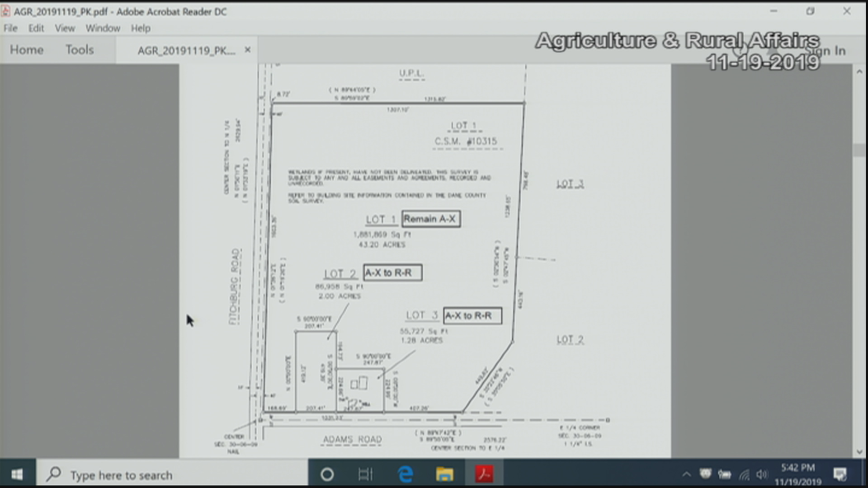Image resolution: width=868 pixels, height=488 pixels.
Task: Open File Explorer from the taskbar
Action: (444, 474)
